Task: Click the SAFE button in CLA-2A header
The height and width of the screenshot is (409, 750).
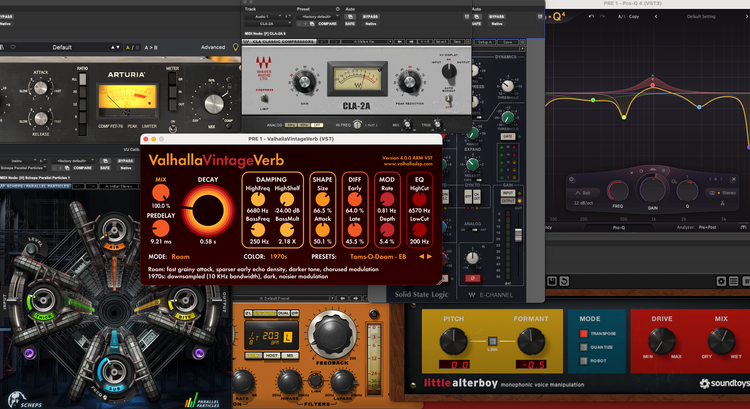Action: click(350, 23)
